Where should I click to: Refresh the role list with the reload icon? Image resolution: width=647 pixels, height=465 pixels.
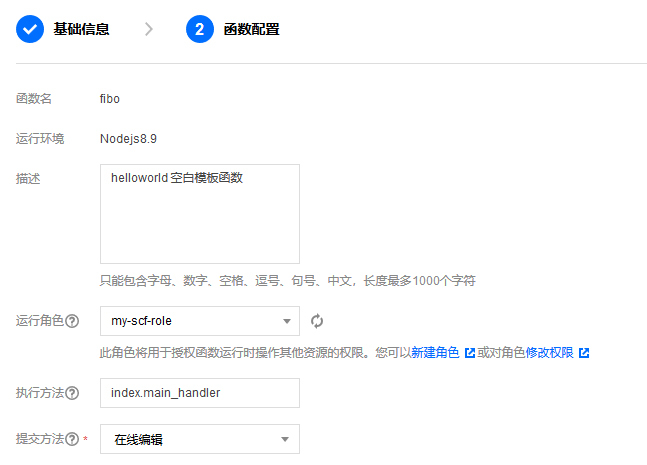(x=317, y=321)
